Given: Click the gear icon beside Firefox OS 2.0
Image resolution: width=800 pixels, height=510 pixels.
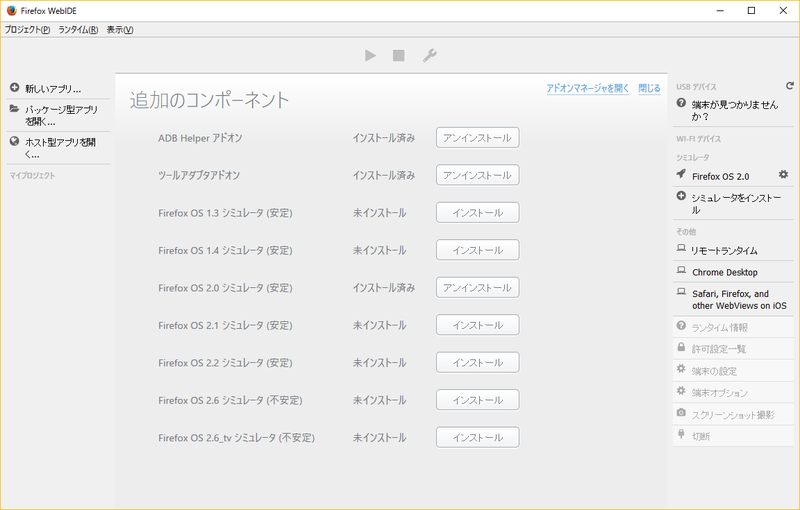Looking at the screenshot, I should point(783,174).
